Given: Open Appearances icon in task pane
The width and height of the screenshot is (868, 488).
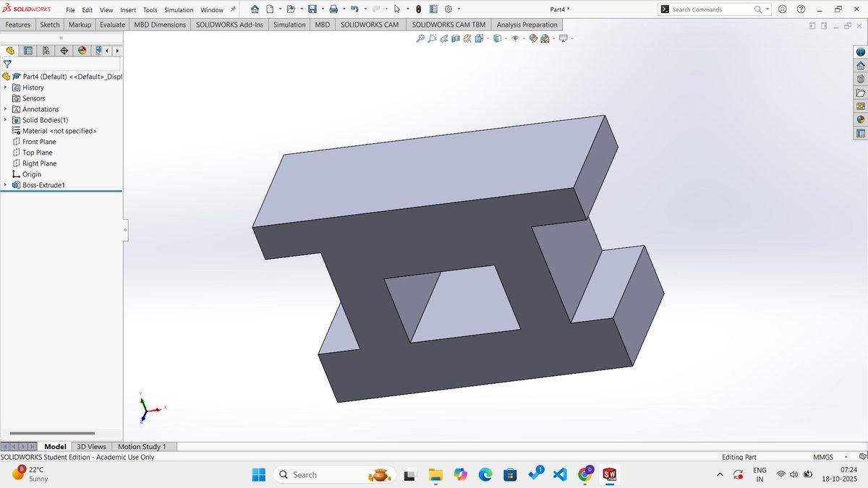Looking at the screenshot, I should coord(860,120).
